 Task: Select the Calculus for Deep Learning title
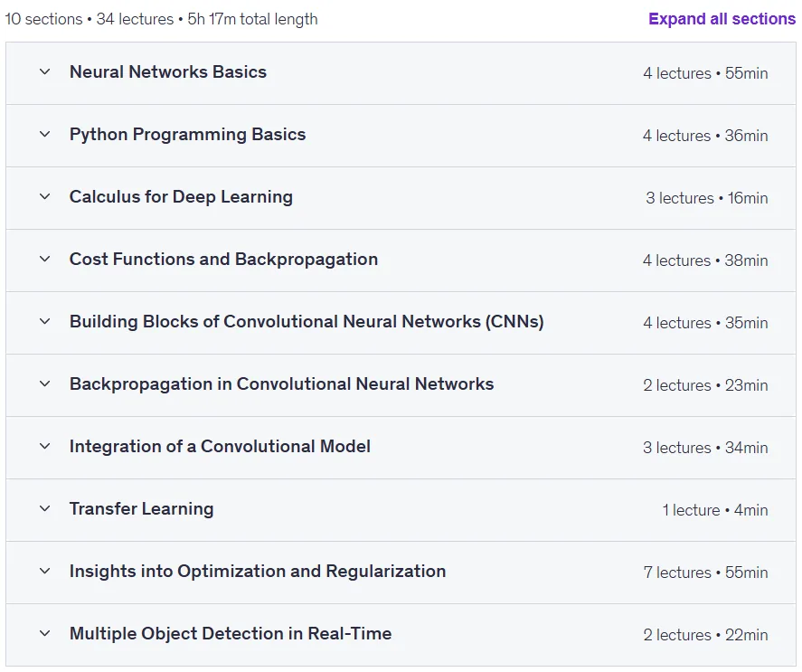[181, 197]
